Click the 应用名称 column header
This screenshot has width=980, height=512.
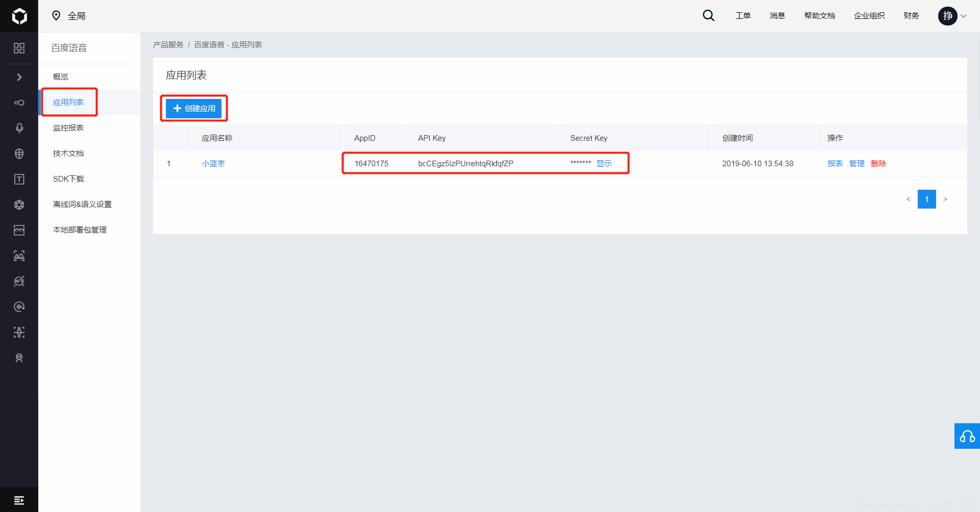(217, 138)
